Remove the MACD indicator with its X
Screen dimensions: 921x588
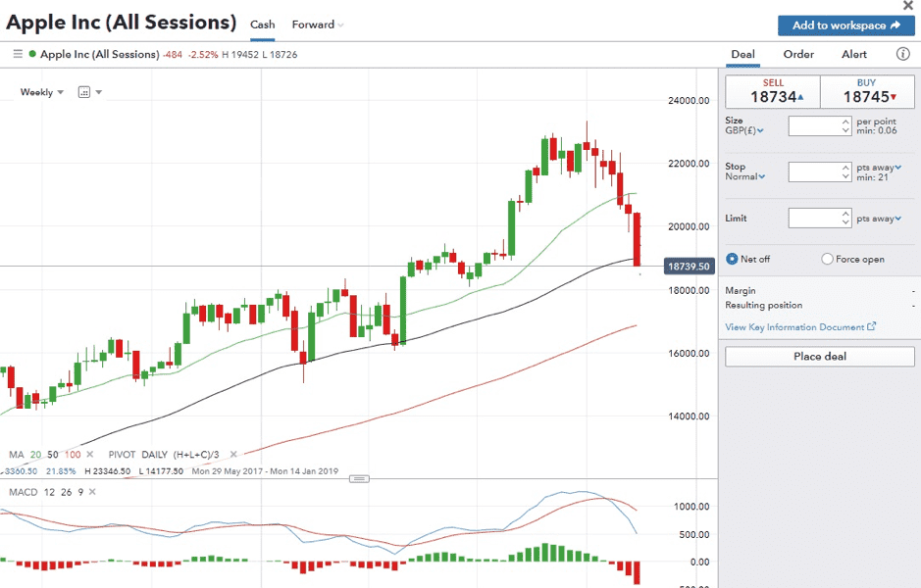click(92, 492)
